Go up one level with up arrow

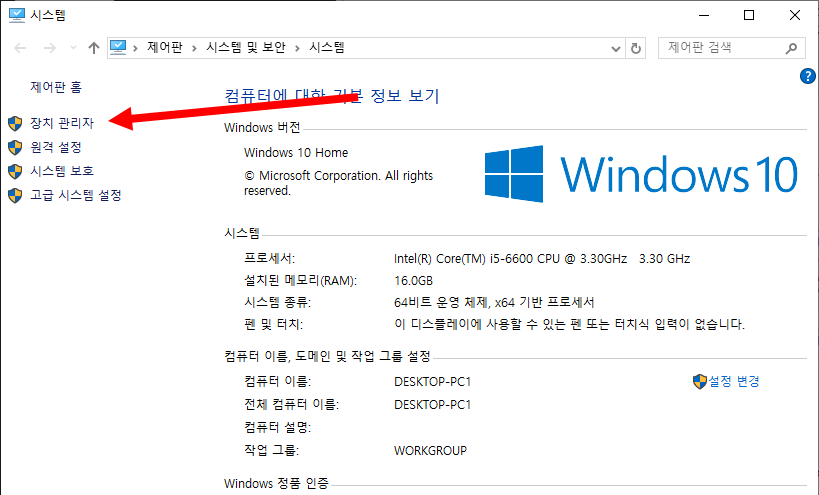[x=94, y=48]
